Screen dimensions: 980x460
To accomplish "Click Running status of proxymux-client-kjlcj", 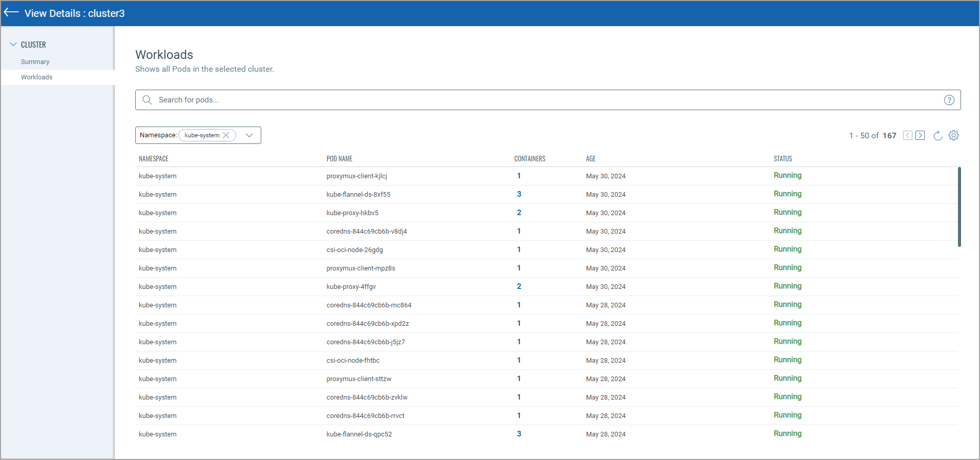I will click(787, 175).
